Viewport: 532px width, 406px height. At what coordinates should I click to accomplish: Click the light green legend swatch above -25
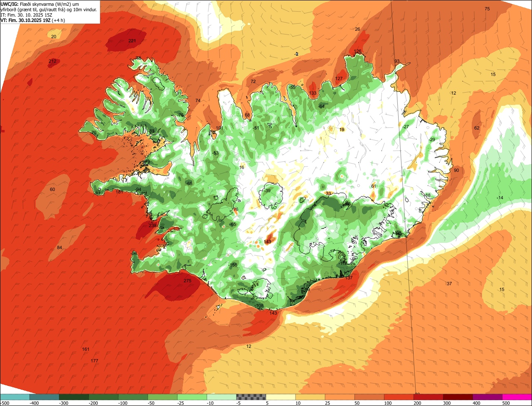point(192,397)
